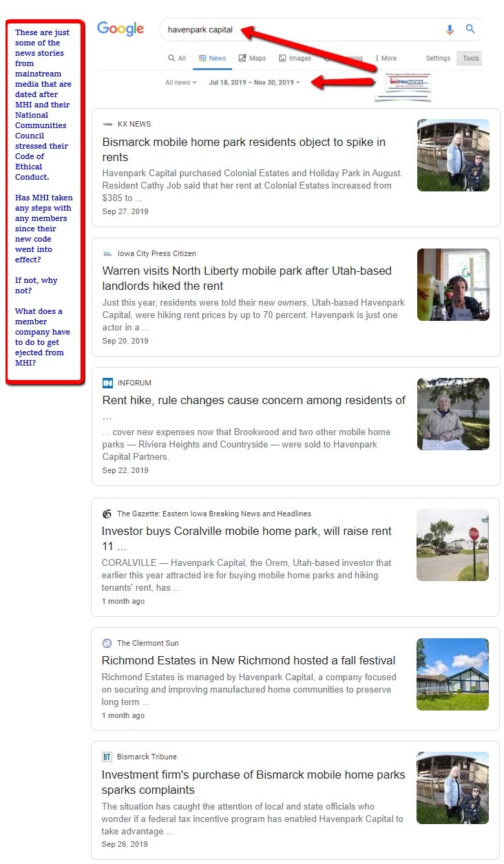Click the Images tab icon
Screen dimensions: 504x864
click(x=282, y=59)
